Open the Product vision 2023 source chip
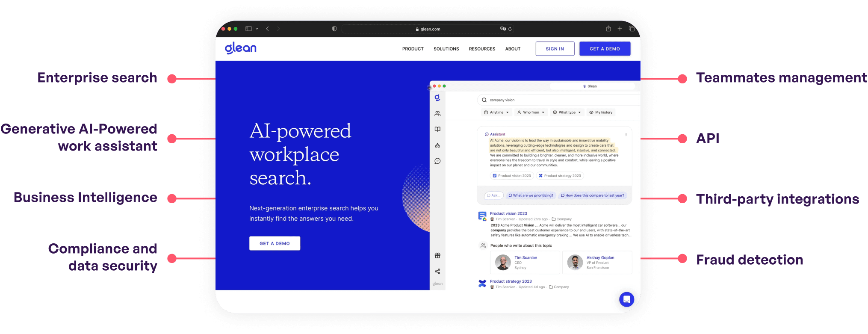 point(512,176)
